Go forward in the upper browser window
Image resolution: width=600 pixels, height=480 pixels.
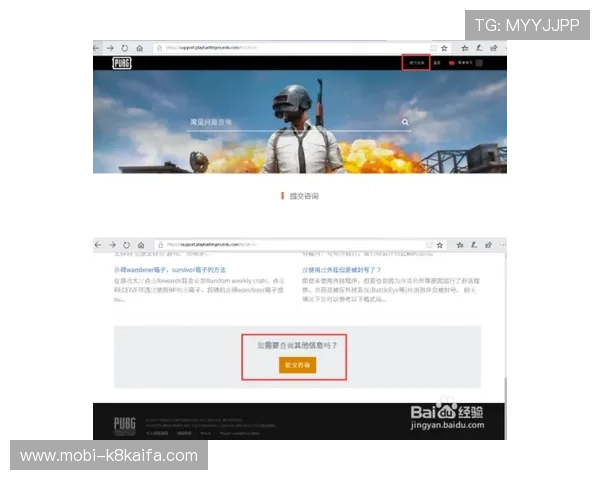click(x=110, y=48)
